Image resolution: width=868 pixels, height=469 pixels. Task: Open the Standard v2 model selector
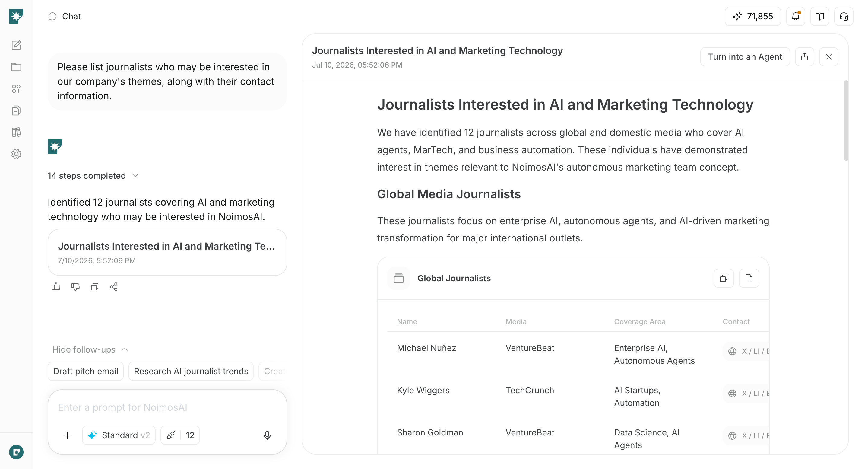pyautogui.click(x=119, y=435)
